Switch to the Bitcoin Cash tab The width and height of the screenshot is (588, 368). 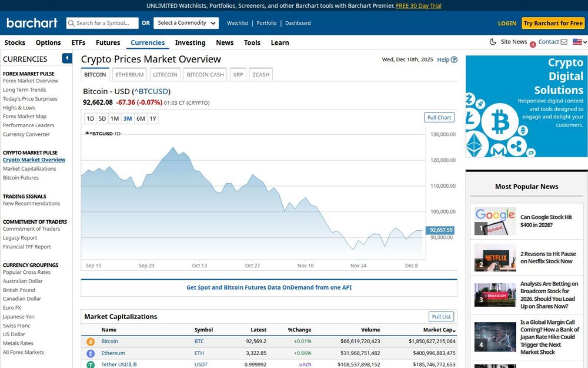205,74
